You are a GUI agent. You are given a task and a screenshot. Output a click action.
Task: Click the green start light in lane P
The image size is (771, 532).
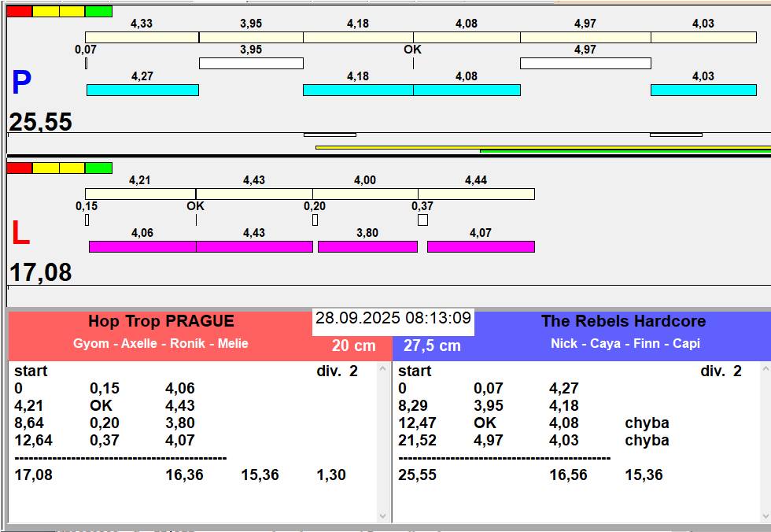click(99, 11)
